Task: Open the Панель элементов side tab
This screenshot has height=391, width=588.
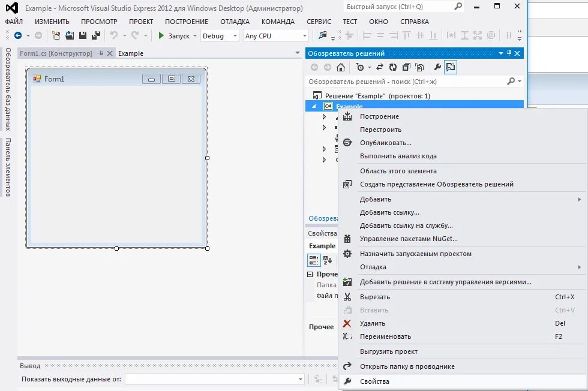Action: (8, 167)
